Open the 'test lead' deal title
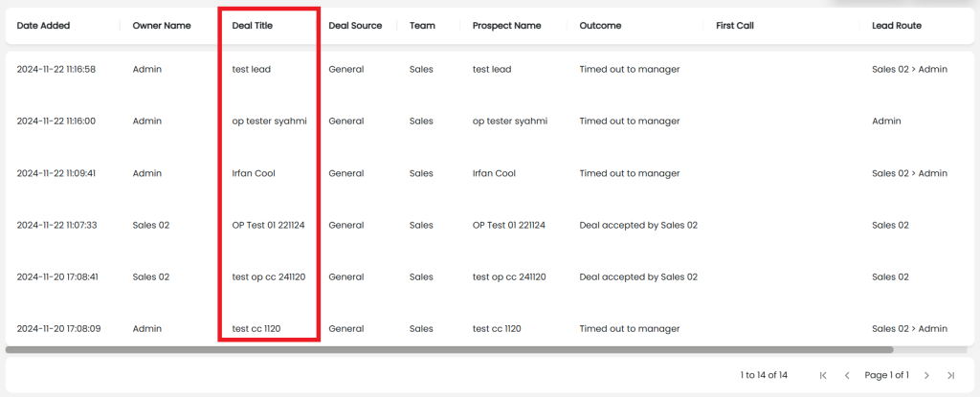 pos(253,70)
